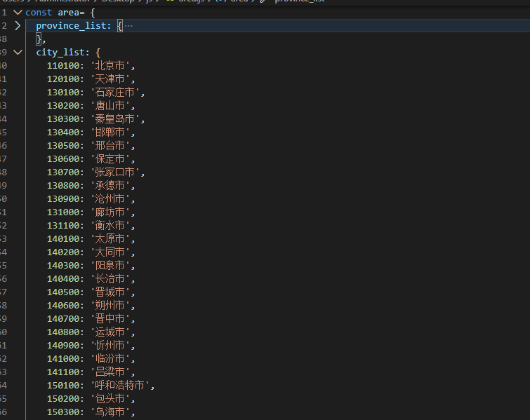The image size is (530, 420).
Task: Click the string '张家口市'
Action: pos(115,172)
